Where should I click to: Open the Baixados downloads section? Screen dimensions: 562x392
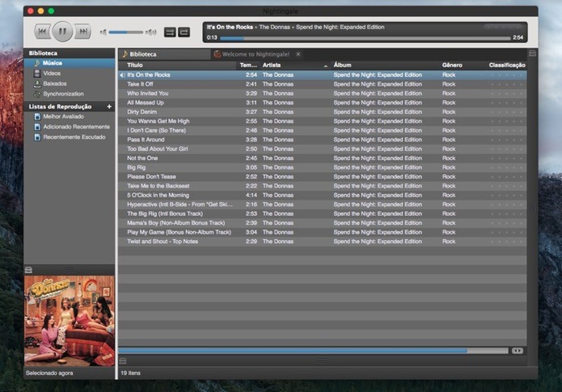tap(54, 84)
